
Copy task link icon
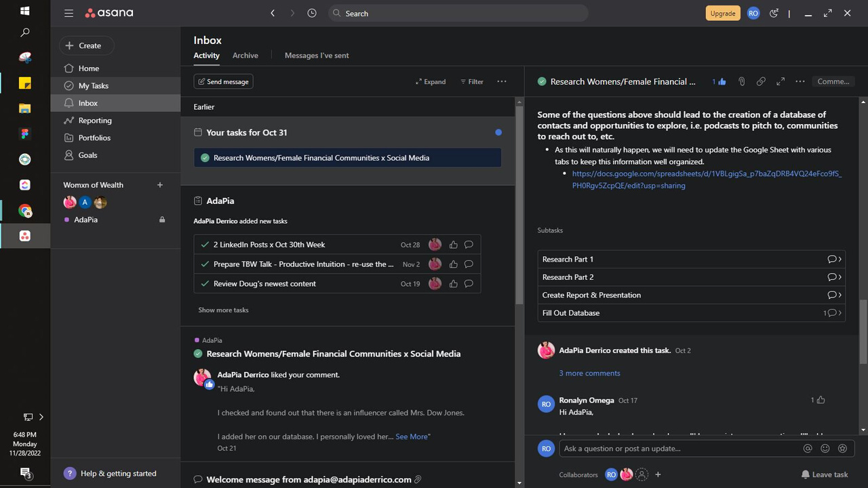click(761, 81)
